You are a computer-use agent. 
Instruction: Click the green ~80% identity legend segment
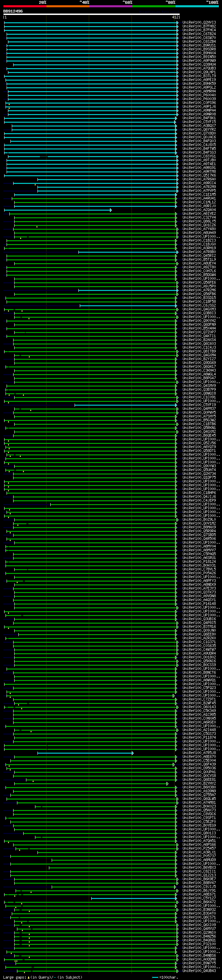[x=154, y=6]
